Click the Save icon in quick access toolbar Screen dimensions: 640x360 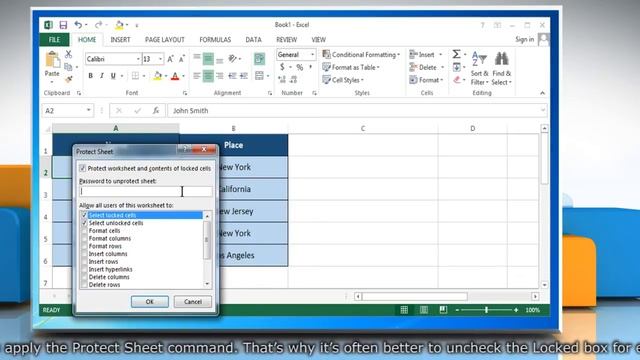pos(63,25)
